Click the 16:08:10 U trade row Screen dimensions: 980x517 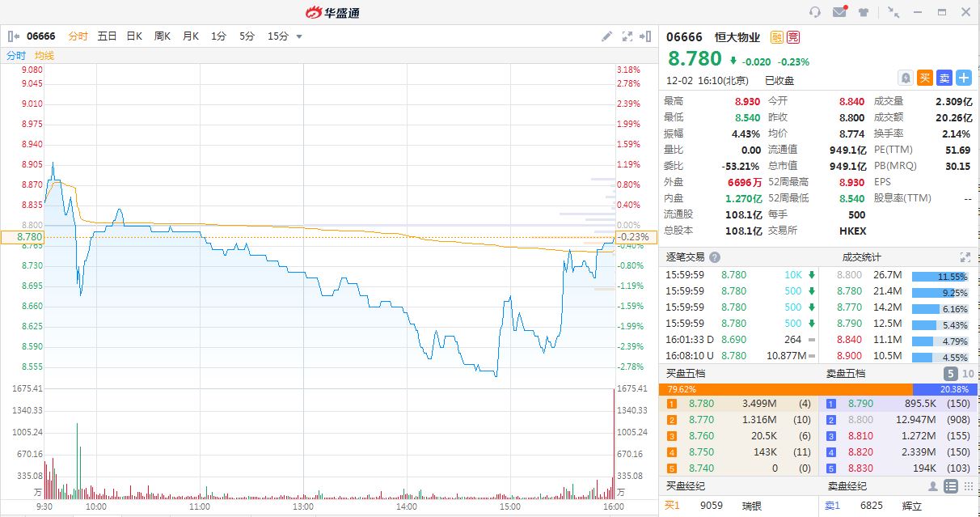tap(739, 356)
